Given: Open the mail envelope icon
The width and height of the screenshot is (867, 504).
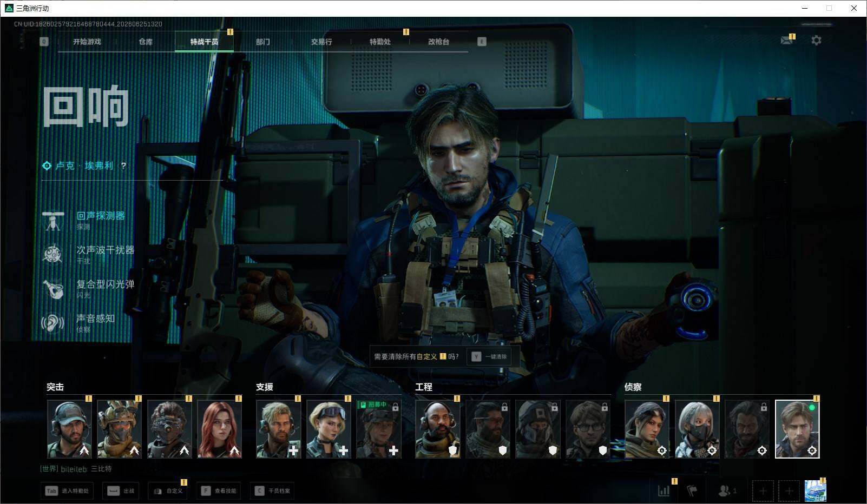Looking at the screenshot, I should [x=786, y=41].
